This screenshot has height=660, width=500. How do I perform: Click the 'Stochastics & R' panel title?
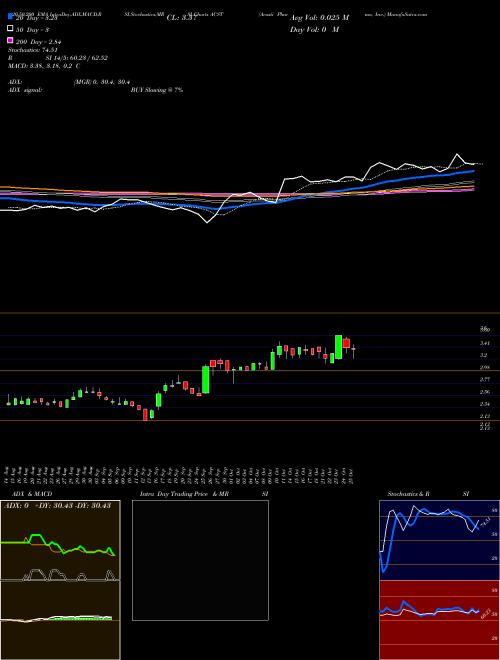click(408, 494)
